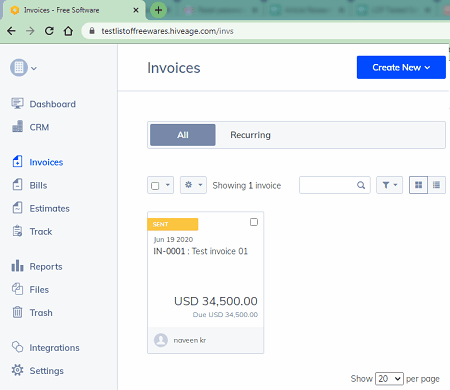Open Dashboard from the sidebar
Image resolution: width=450 pixels, height=390 pixels.
(x=53, y=104)
